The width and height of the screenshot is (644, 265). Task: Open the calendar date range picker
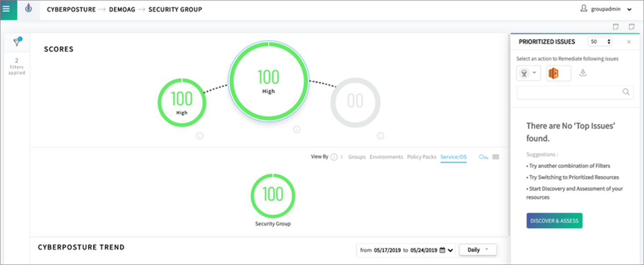point(442,250)
